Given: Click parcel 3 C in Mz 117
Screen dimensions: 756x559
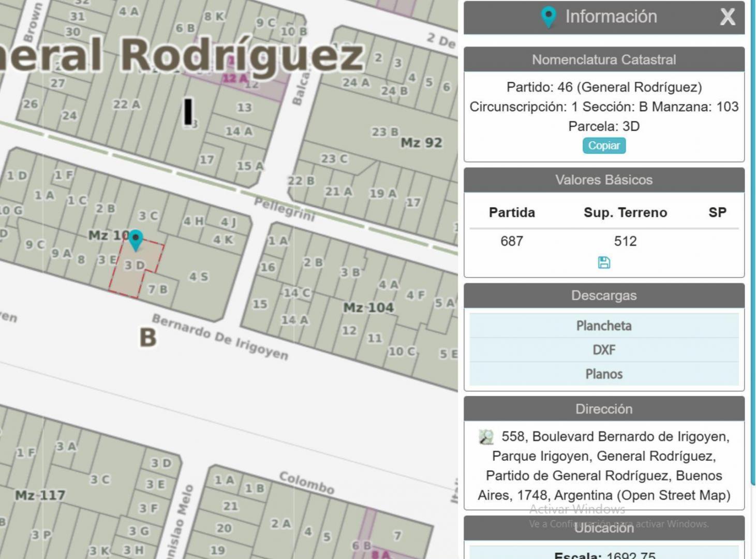Looking at the screenshot, I should (100, 480).
